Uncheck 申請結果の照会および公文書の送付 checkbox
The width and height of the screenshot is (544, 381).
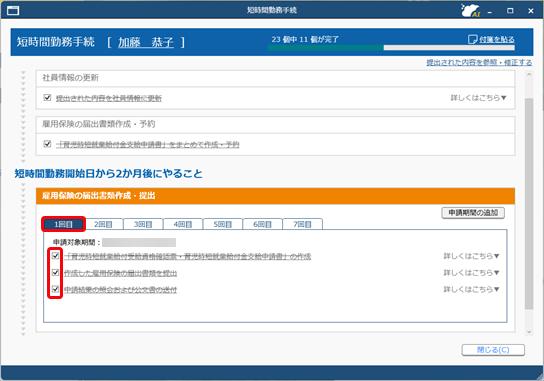coord(55,289)
